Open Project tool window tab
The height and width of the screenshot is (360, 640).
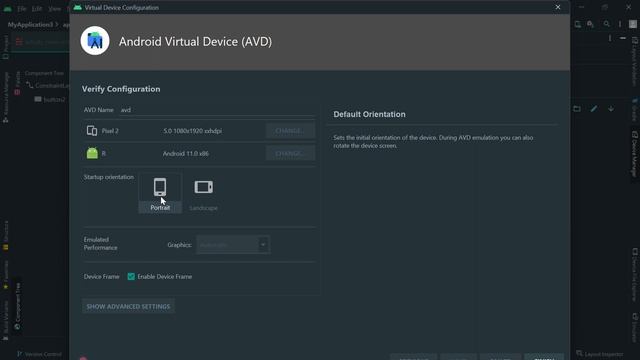6,47
